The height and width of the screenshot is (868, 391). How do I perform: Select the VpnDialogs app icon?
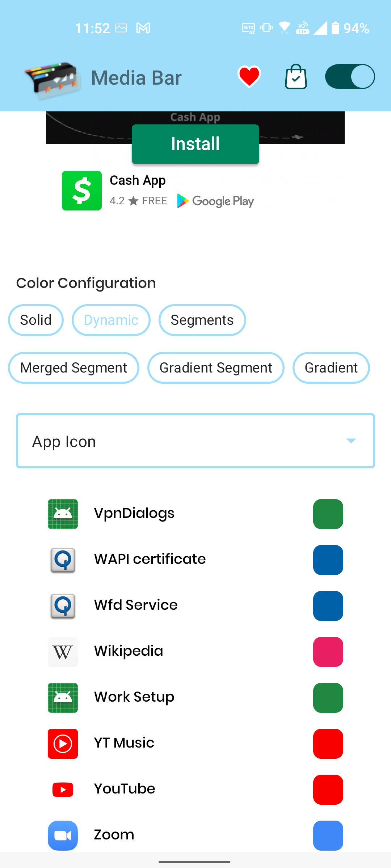(x=62, y=514)
